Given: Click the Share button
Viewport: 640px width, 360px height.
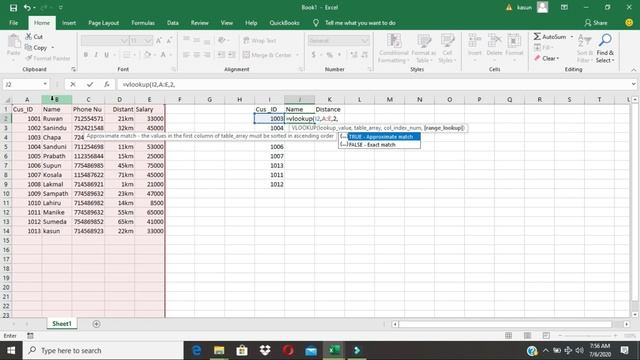Looking at the screenshot, I should (596, 23).
